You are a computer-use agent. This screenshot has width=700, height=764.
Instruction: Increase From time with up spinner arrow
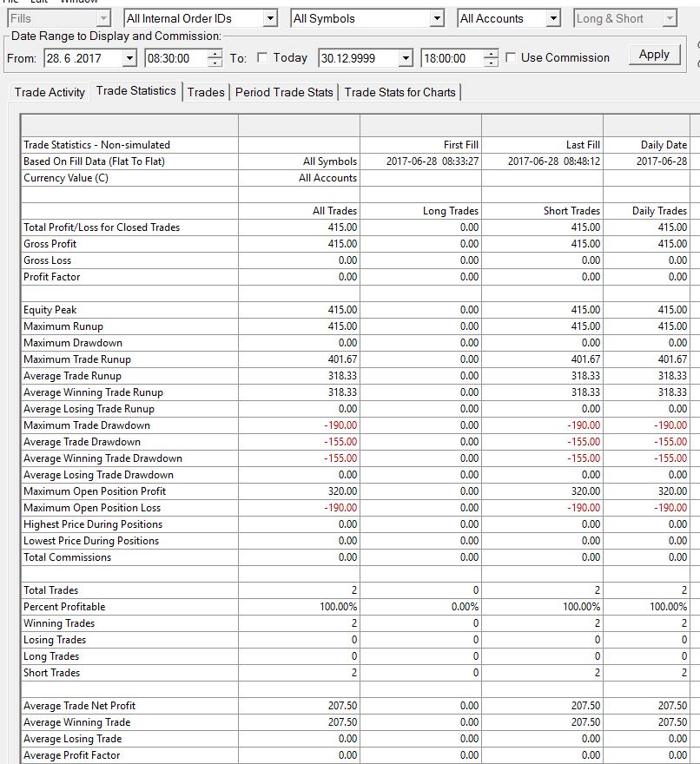coord(215,54)
